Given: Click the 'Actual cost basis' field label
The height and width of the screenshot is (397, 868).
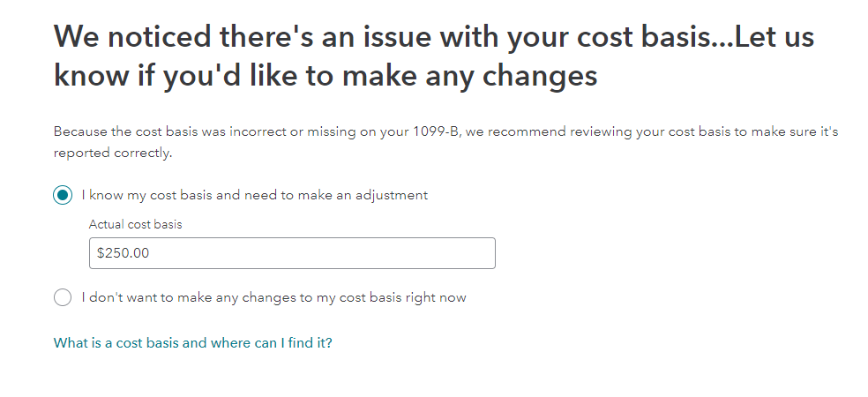Looking at the screenshot, I should tap(135, 224).
